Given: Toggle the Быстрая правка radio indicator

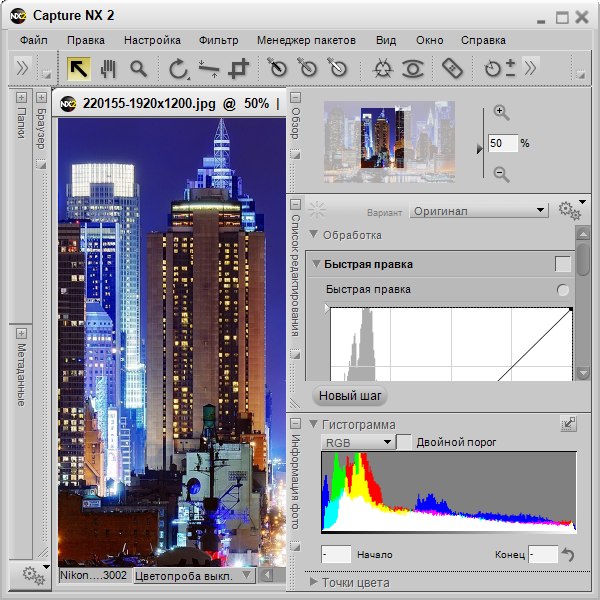Looking at the screenshot, I should [562, 290].
